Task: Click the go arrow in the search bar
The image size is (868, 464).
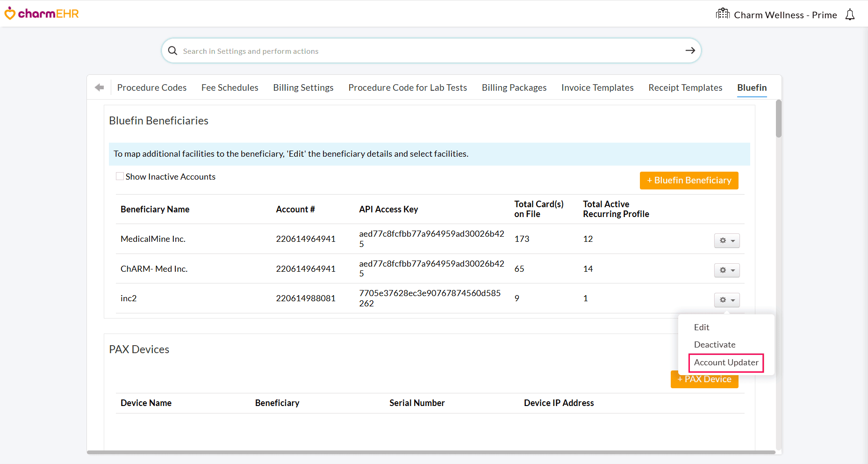Action: [x=690, y=51]
